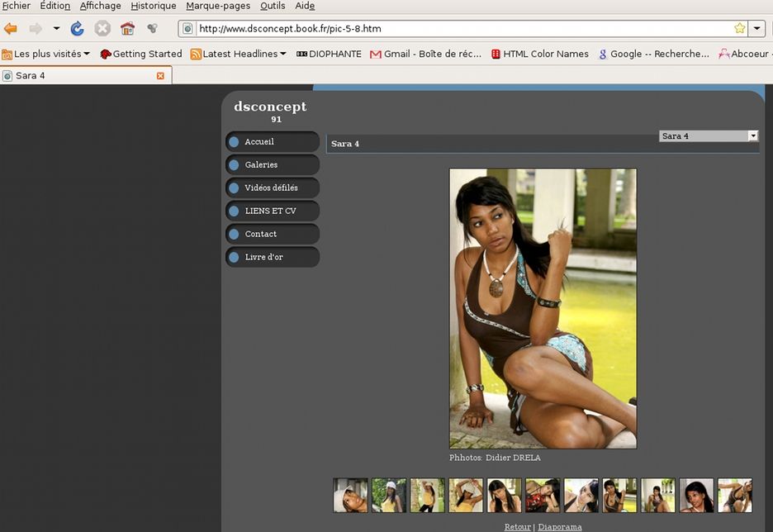Close the Sara 4 browser tab
The height and width of the screenshot is (532, 773).
[160, 76]
